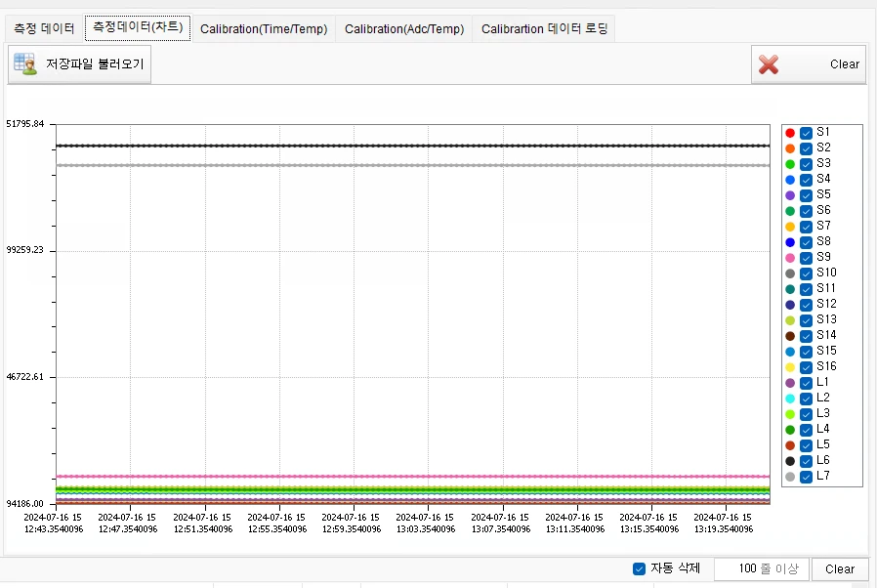Click the red S1 color dot

click(x=790, y=133)
